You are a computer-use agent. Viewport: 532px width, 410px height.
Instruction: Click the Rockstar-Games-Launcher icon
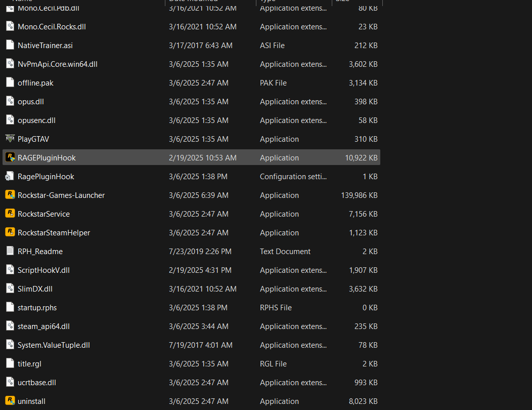pos(10,195)
